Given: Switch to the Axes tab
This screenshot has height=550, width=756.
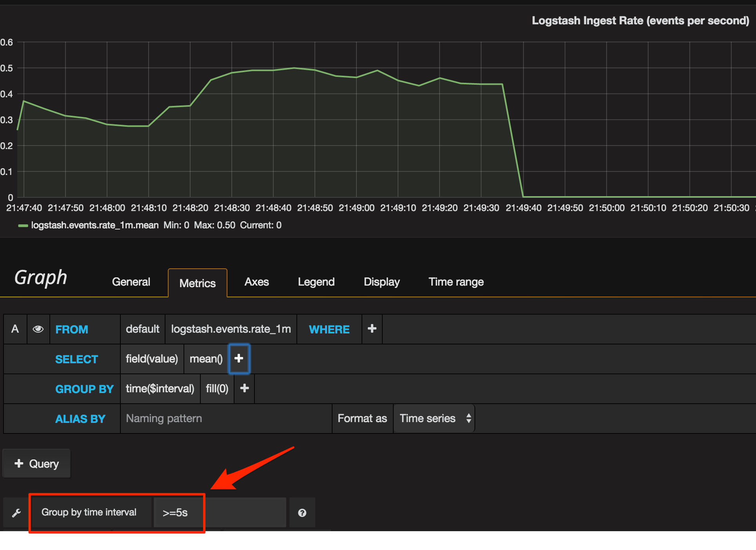Looking at the screenshot, I should [x=256, y=282].
